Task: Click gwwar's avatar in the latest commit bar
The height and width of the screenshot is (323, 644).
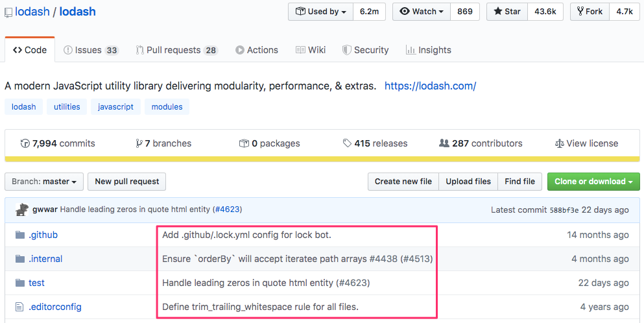Action: coord(22,209)
